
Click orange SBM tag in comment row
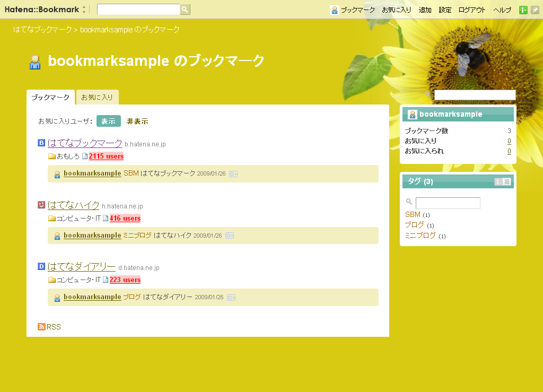tap(132, 173)
